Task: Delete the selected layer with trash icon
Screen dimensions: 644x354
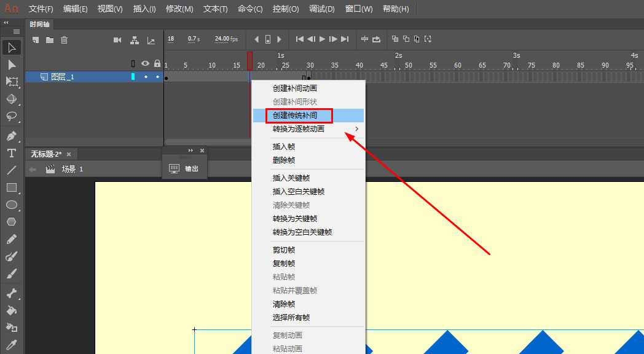Action: tap(64, 39)
